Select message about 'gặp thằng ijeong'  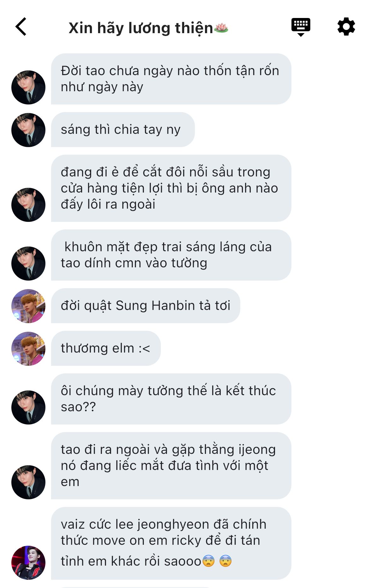(171, 466)
